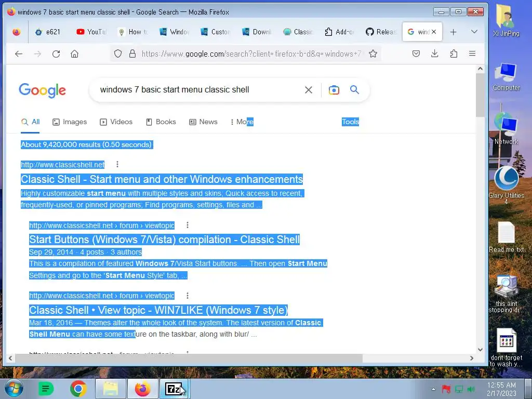Open options dots beside WIN7LIKE result
Screen dimensions: 532x399
click(187, 296)
